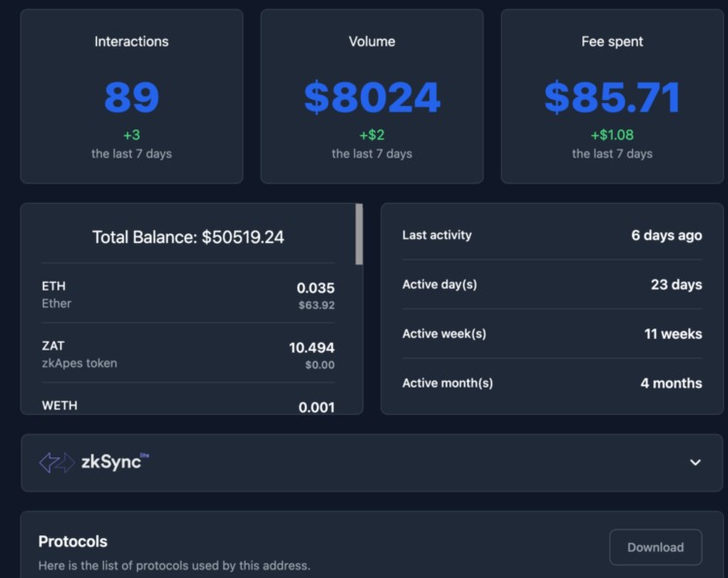
Task: Click the Volume value $8024
Action: pyautogui.click(x=372, y=98)
